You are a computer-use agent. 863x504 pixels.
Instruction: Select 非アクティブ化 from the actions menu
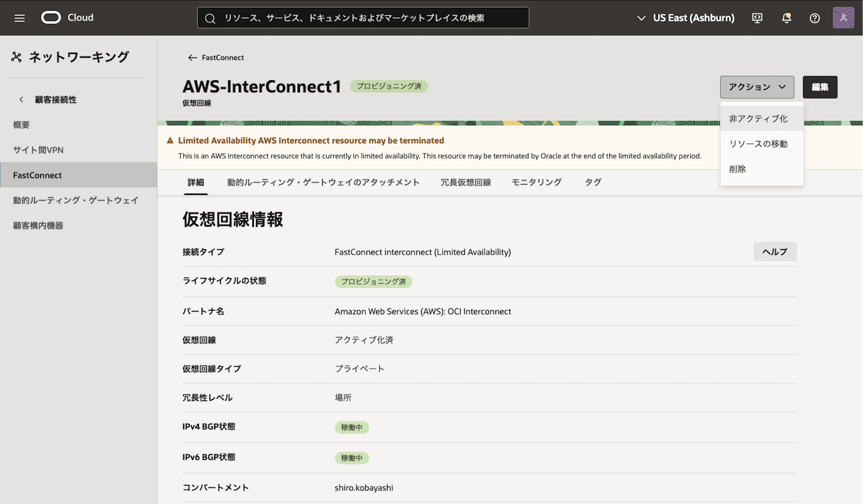point(762,118)
